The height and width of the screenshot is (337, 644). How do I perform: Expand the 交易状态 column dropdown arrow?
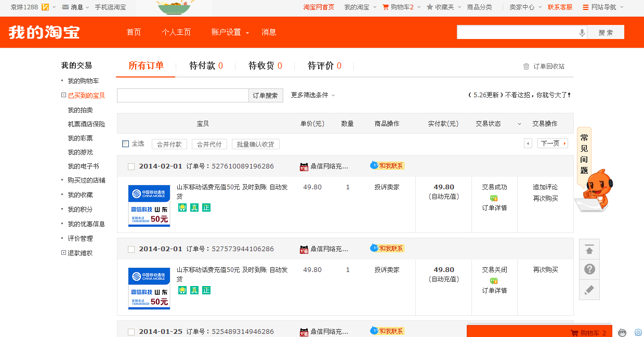[519, 124]
